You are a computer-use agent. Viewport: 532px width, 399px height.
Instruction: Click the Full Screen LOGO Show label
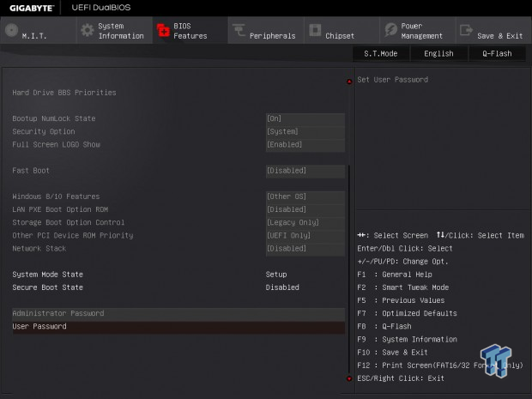coord(57,144)
